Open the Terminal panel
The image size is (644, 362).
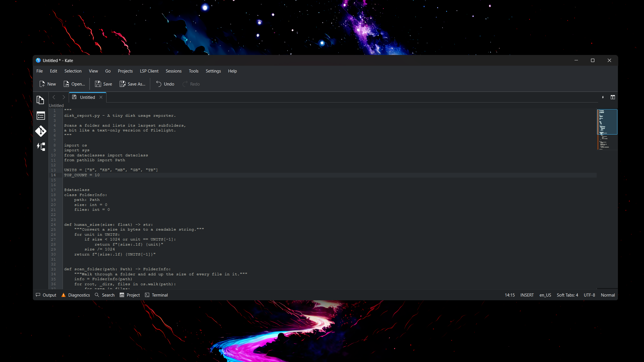156,295
